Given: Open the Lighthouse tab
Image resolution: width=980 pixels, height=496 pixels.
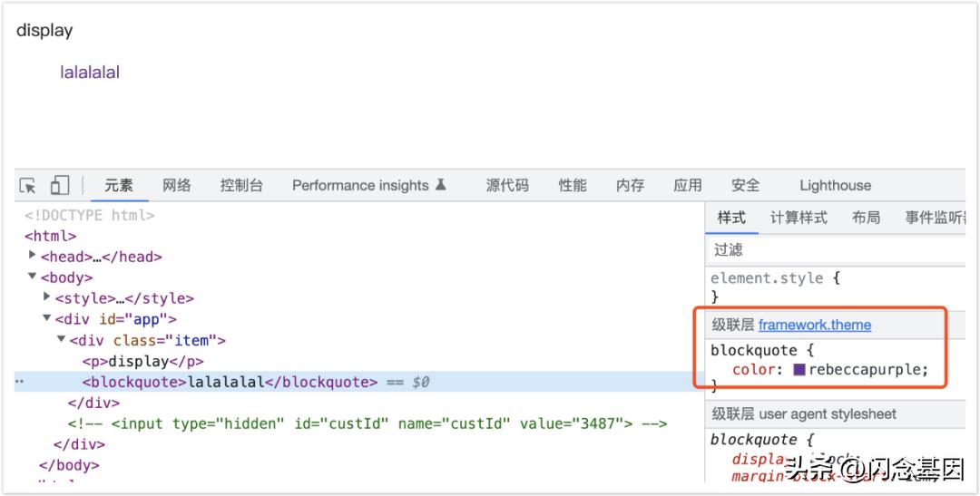Looking at the screenshot, I should coord(835,186).
